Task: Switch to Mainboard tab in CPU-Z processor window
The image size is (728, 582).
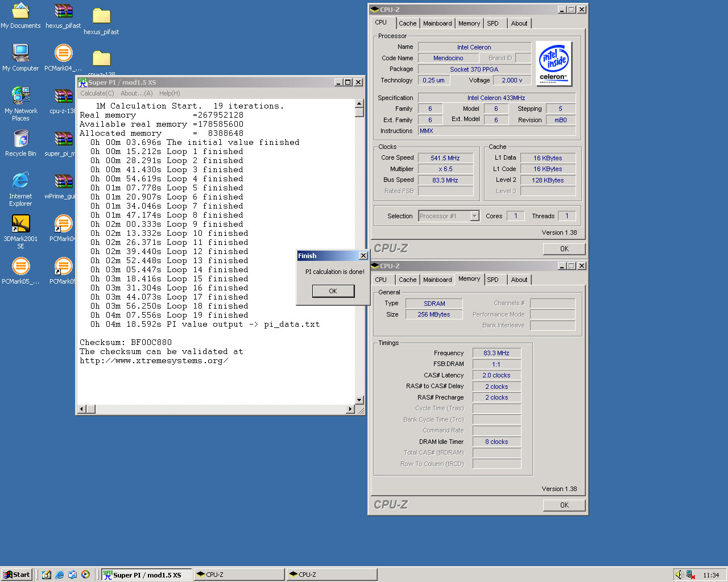Action: [x=437, y=23]
